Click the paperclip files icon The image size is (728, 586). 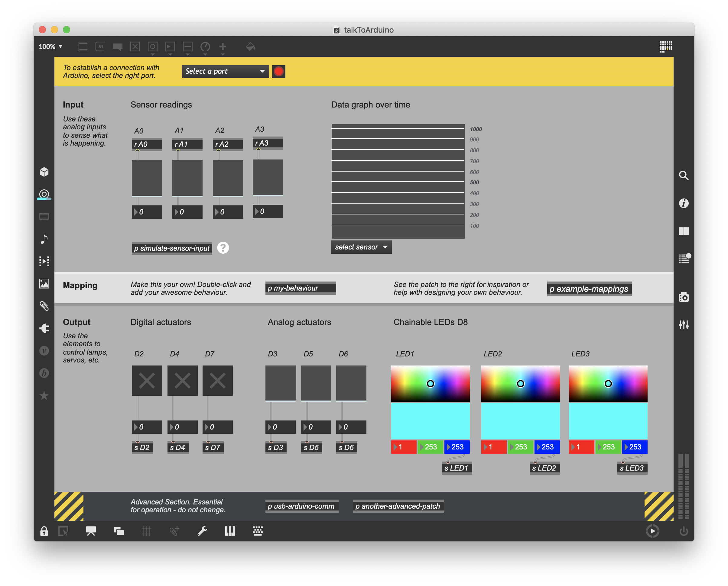[44, 306]
